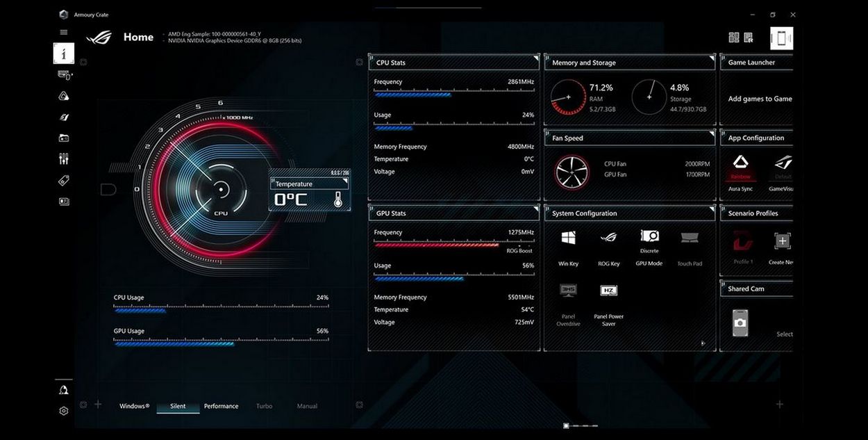The width and height of the screenshot is (868, 440).
Task: Click the 'Add games to Game' text
Action: [x=760, y=99]
